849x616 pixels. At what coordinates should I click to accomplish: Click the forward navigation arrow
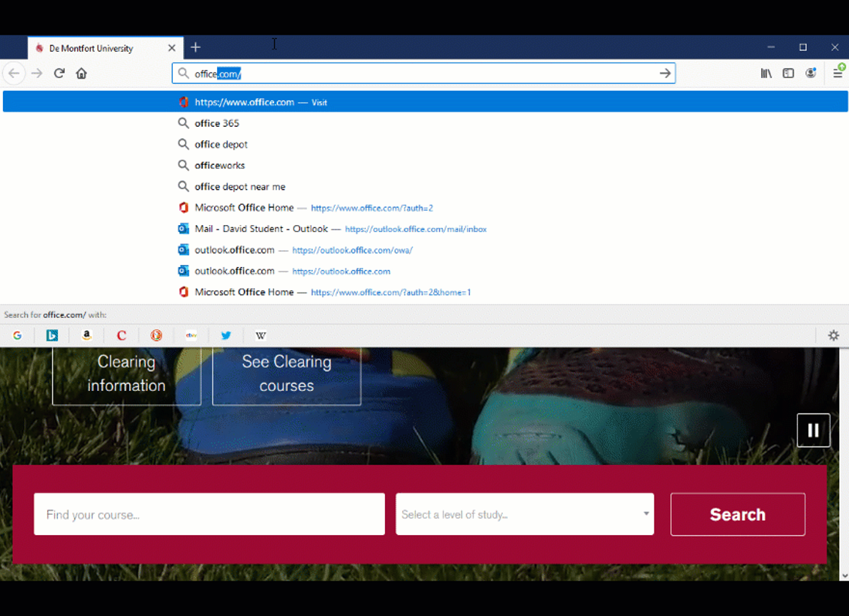[x=37, y=73]
